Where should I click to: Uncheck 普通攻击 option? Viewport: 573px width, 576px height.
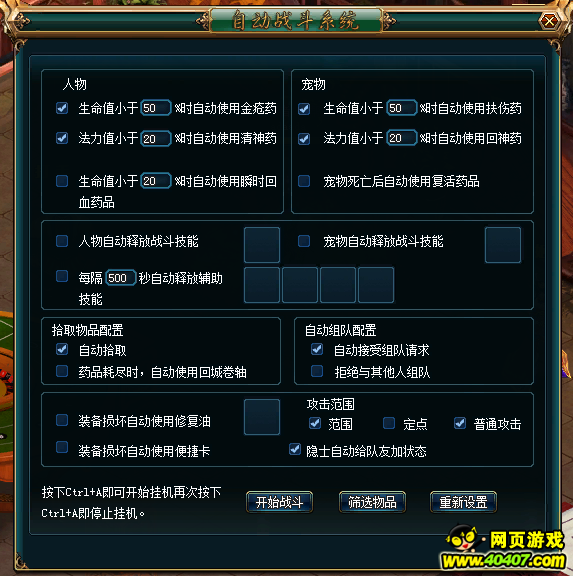tap(460, 423)
